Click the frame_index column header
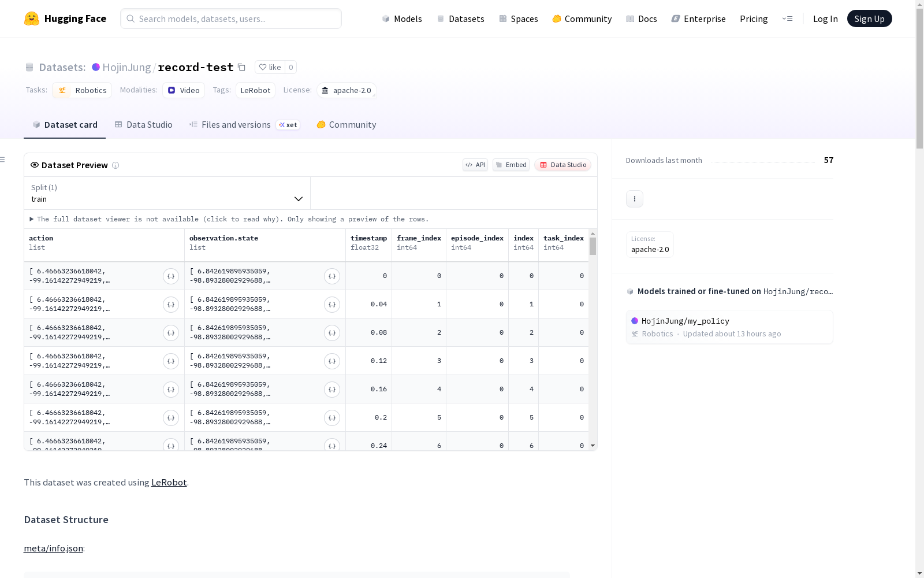The image size is (924, 578). pyautogui.click(x=419, y=245)
